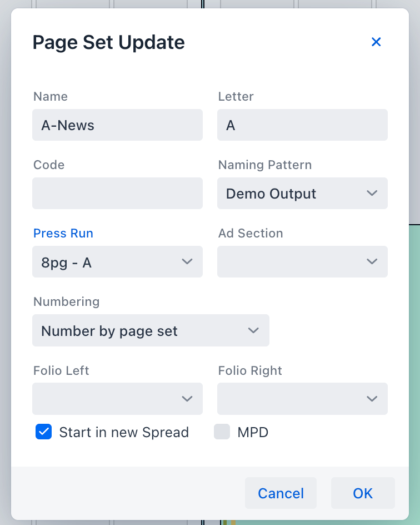Screen dimensions: 420x525
Task: Click the Naming Pattern chevron arrow
Action: click(372, 194)
